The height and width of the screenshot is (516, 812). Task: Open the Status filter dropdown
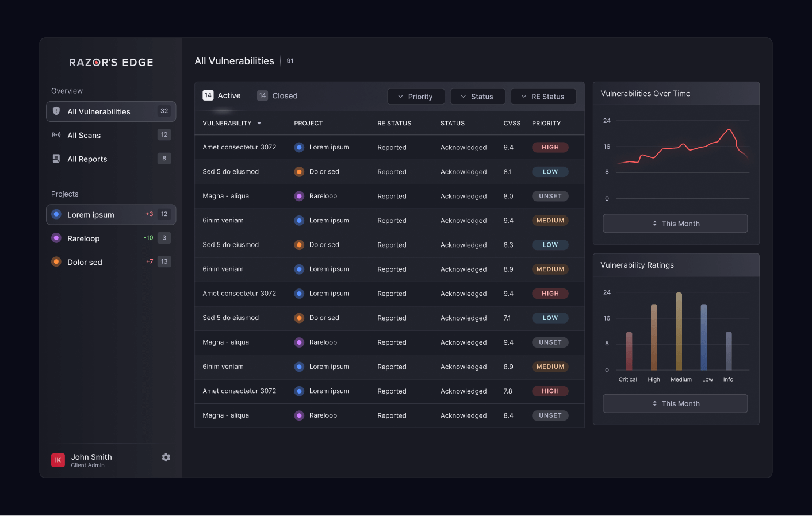click(477, 97)
